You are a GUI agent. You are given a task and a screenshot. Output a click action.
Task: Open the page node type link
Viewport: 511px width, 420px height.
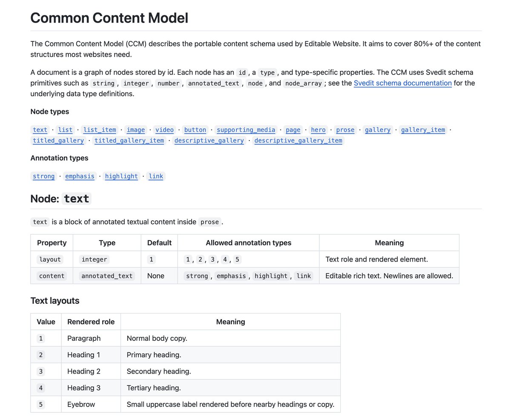[x=293, y=130]
